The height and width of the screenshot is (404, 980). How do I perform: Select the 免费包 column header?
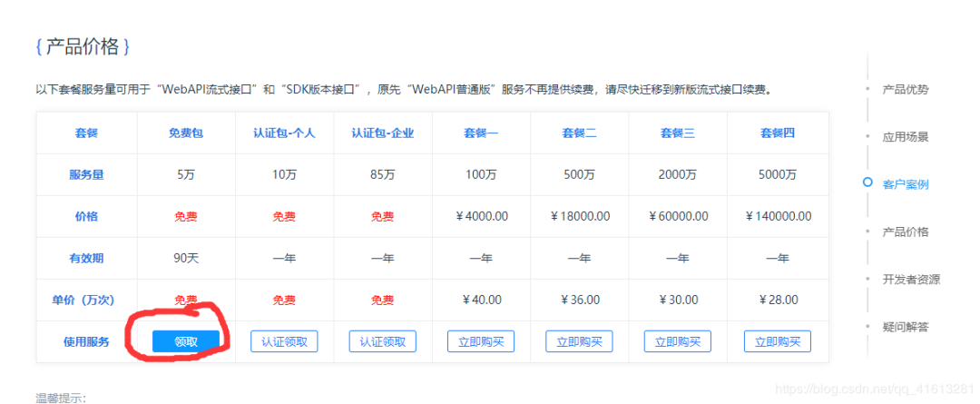(186, 133)
